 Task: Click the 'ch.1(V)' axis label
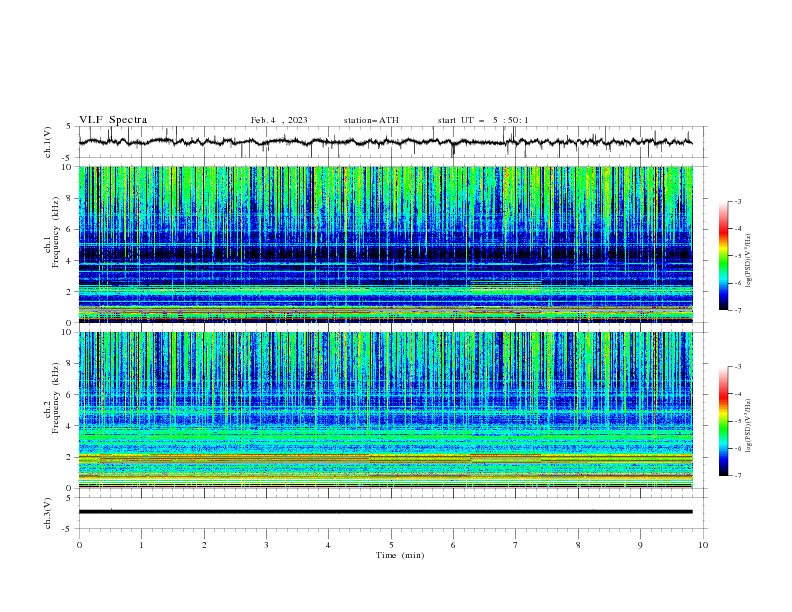(x=48, y=142)
